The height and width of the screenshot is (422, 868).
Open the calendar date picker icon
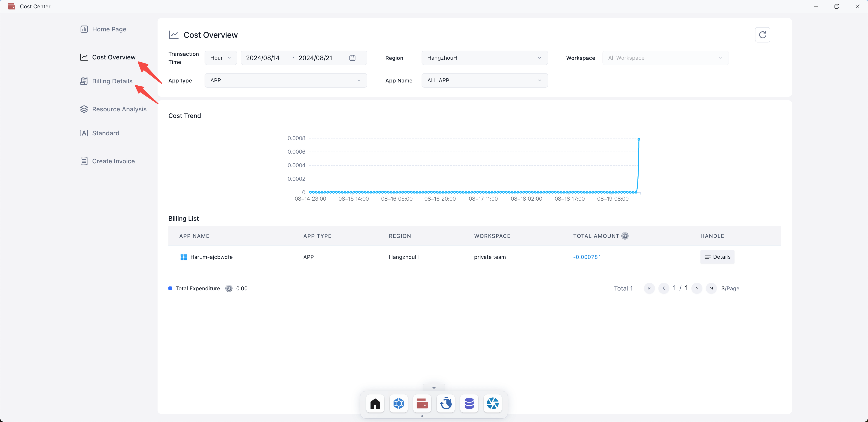click(352, 58)
